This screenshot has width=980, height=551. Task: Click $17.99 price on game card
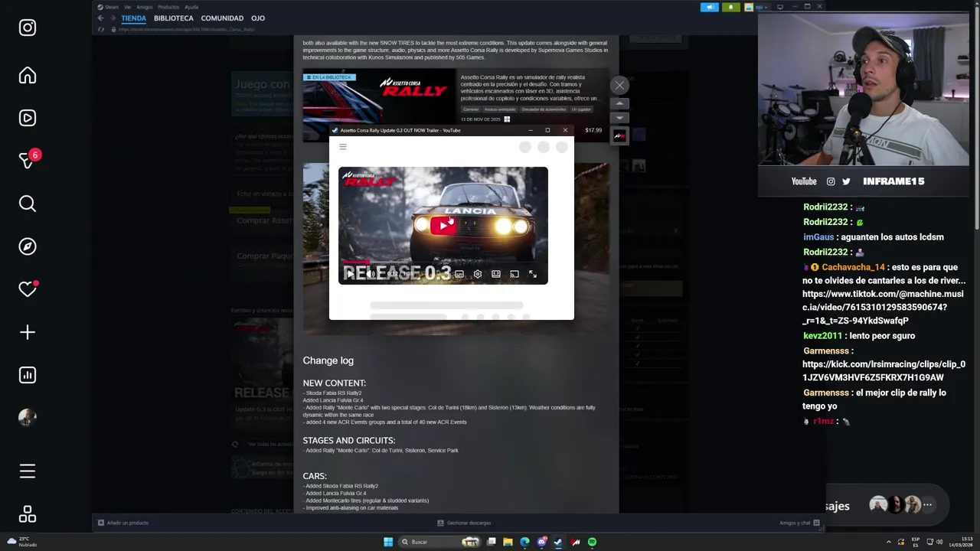[x=593, y=130]
